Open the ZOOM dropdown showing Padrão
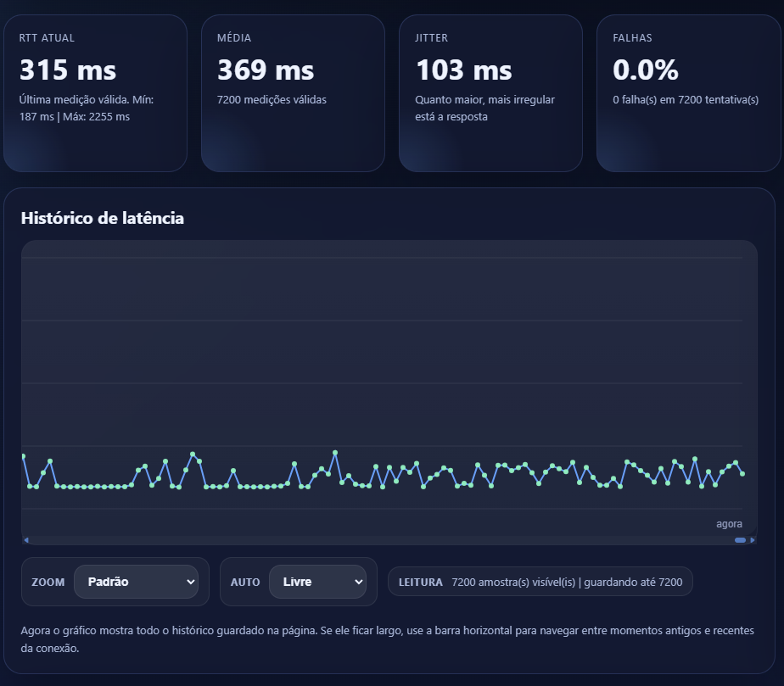 [136, 582]
